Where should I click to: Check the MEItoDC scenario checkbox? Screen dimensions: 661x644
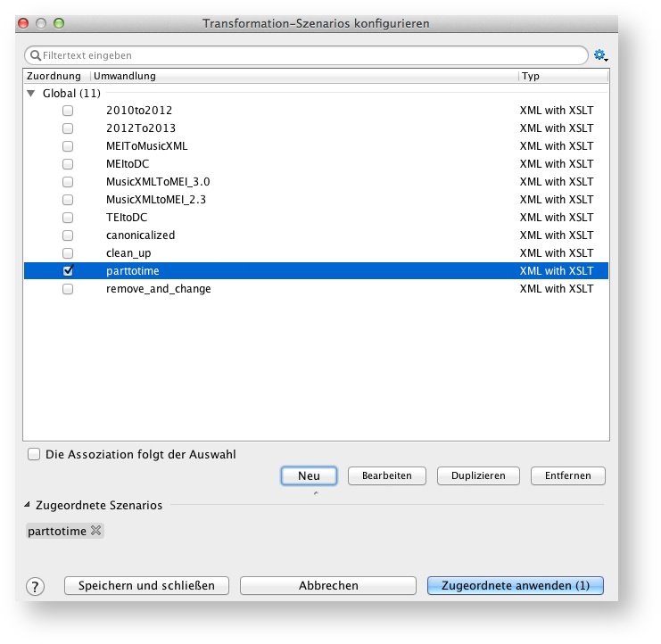click(x=68, y=164)
